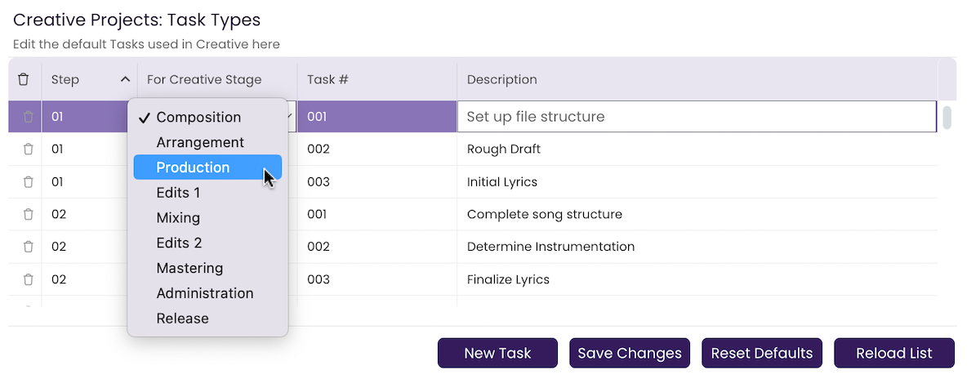Delete the Complete song structure task row
The height and width of the screenshot is (388, 980).
(x=29, y=215)
